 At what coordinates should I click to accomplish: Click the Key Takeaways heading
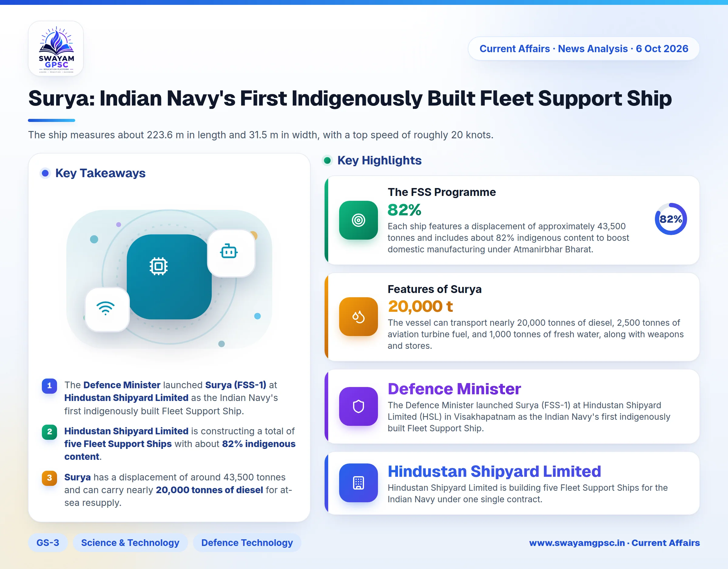100,173
